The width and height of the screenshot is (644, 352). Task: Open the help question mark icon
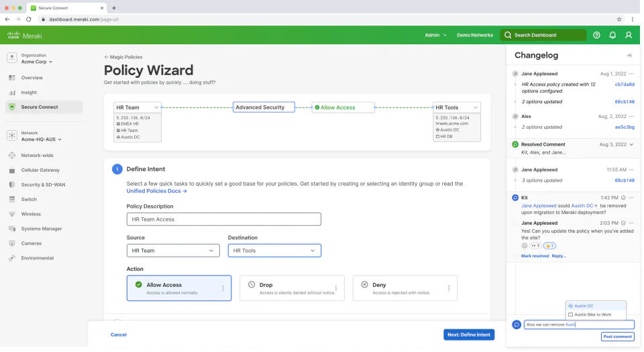point(596,36)
